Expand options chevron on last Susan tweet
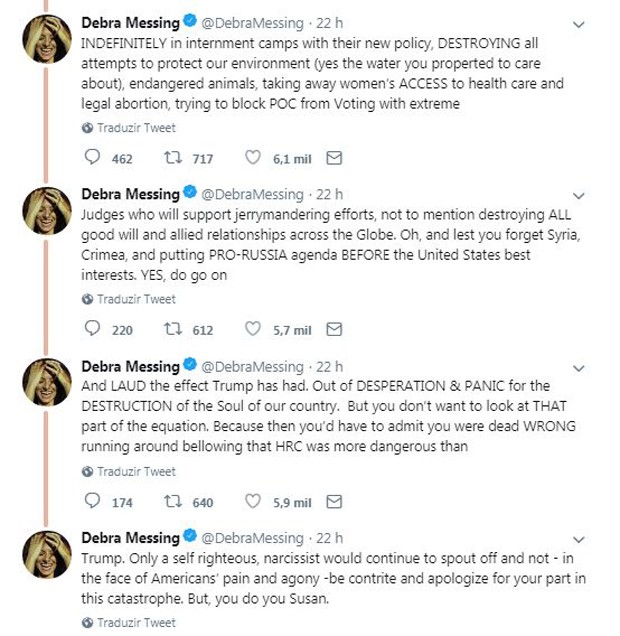 pos(579,540)
